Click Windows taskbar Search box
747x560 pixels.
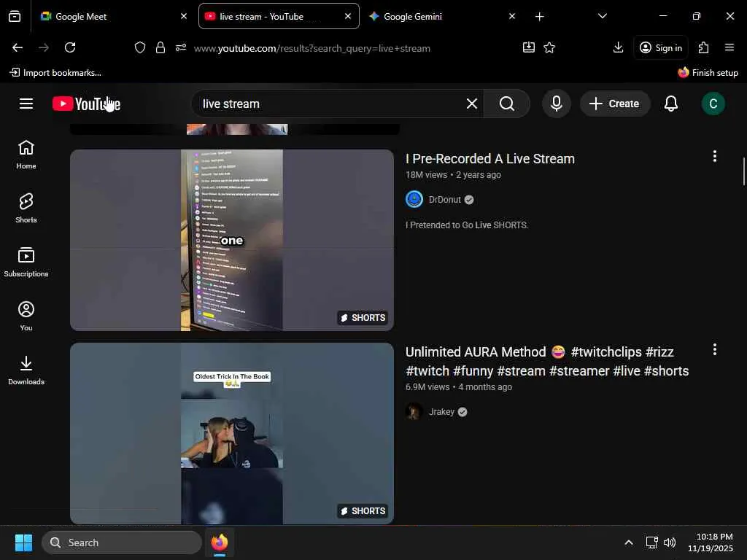click(x=122, y=542)
